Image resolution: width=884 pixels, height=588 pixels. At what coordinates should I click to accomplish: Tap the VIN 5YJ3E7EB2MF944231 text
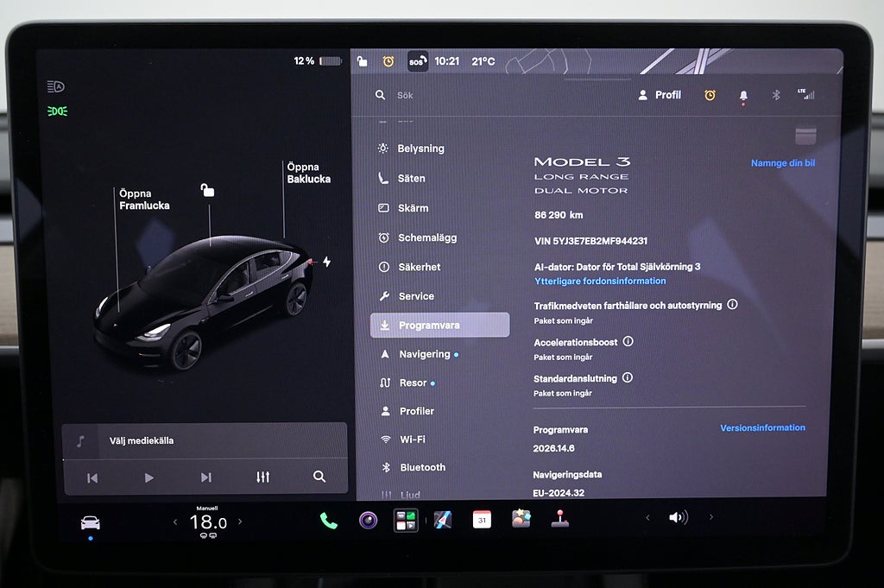point(590,241)
